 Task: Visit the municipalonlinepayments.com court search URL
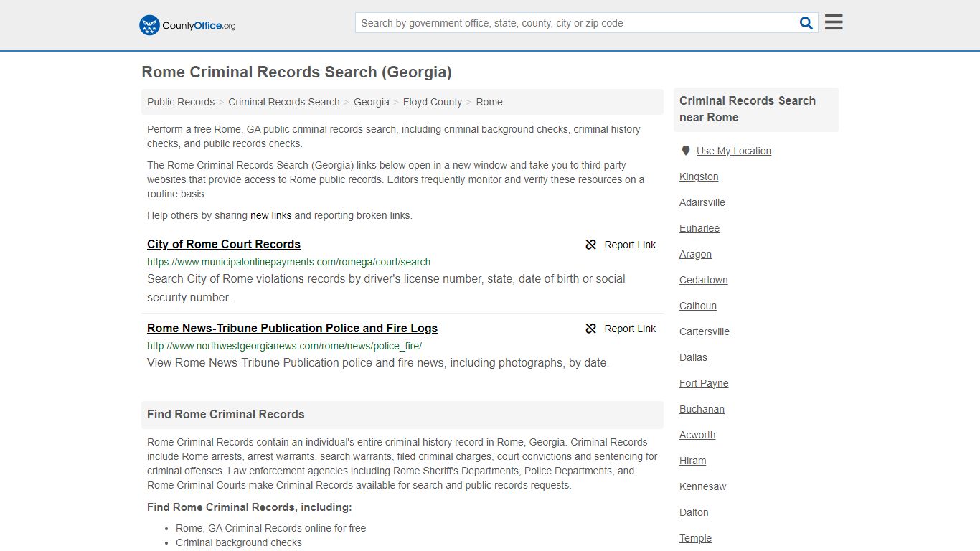click(x=289, y=262)
